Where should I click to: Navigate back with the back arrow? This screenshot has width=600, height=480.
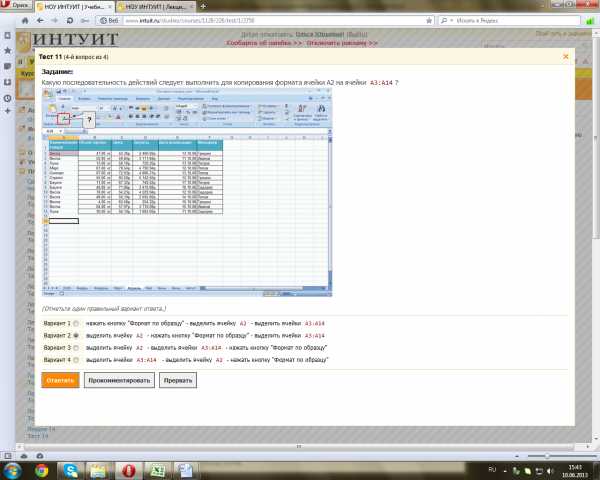pyautogui.click(x=40, y=21)
